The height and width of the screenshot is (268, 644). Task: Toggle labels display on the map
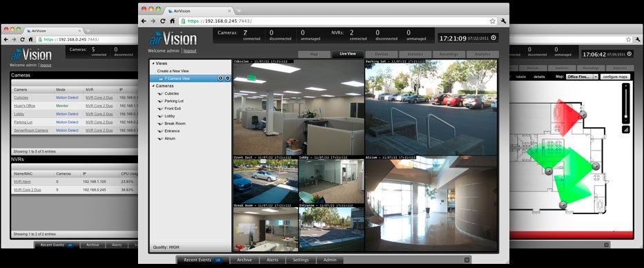pyautogui.click(x=520, y=77)
